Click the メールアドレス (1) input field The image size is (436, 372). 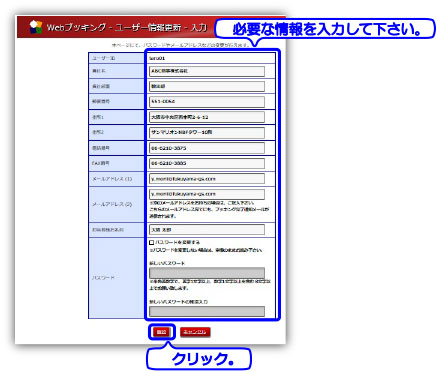[207, 179]
